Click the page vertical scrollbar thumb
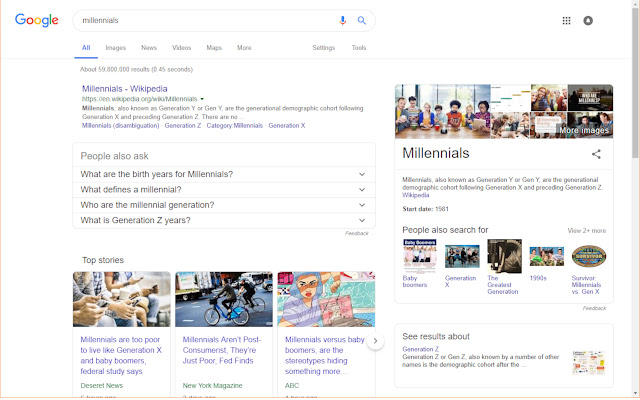This screenshot has width=640, height=400. point(635,82)
